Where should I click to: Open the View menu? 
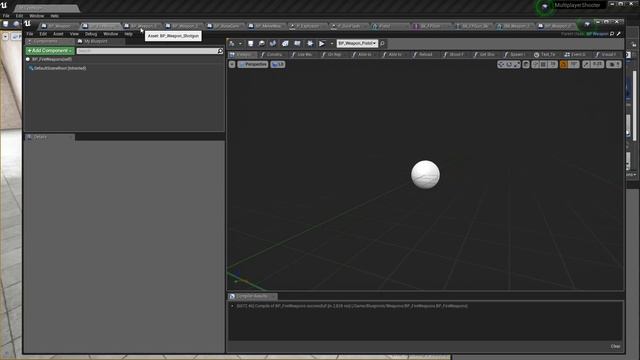click(x=74, y=34)
